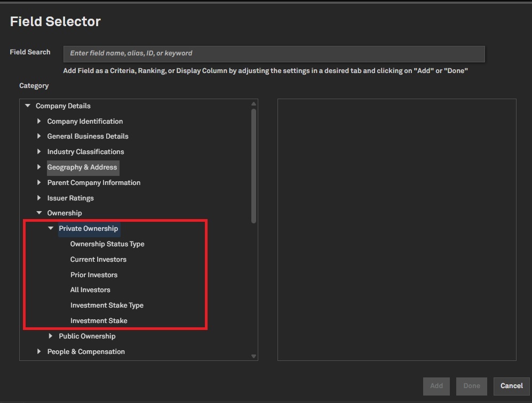The image size is (532, 403).
Task: Click the Field Search input box
Action: [274, 54]
